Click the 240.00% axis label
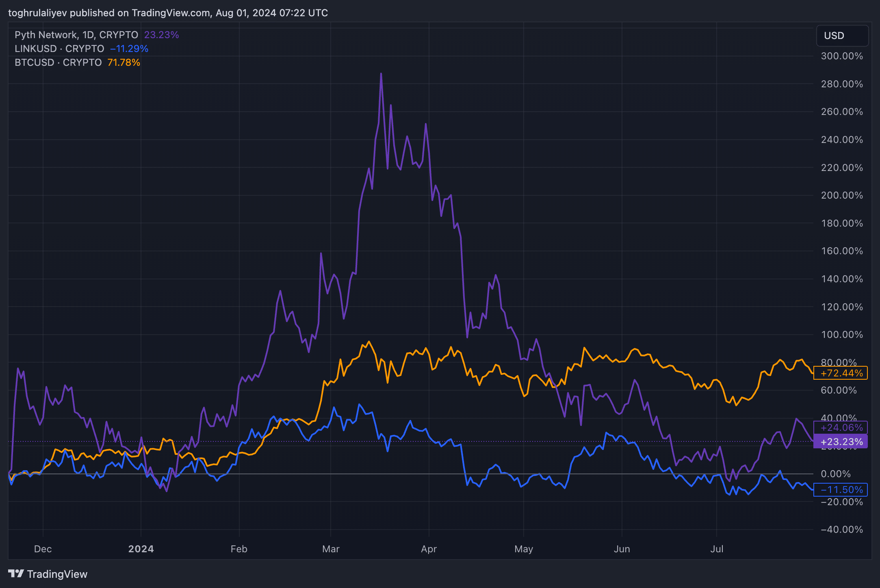This screenshot has width=880, height=588. point(842,140)
